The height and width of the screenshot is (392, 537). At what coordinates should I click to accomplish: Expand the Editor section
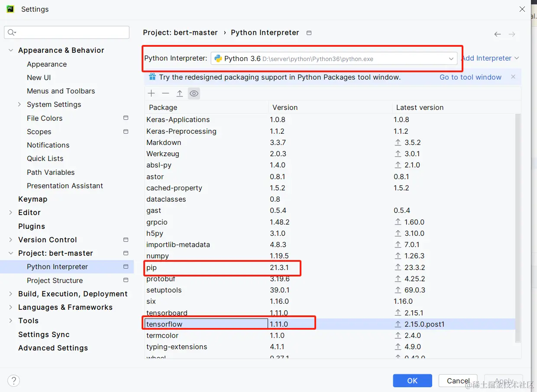click(11, 212)
